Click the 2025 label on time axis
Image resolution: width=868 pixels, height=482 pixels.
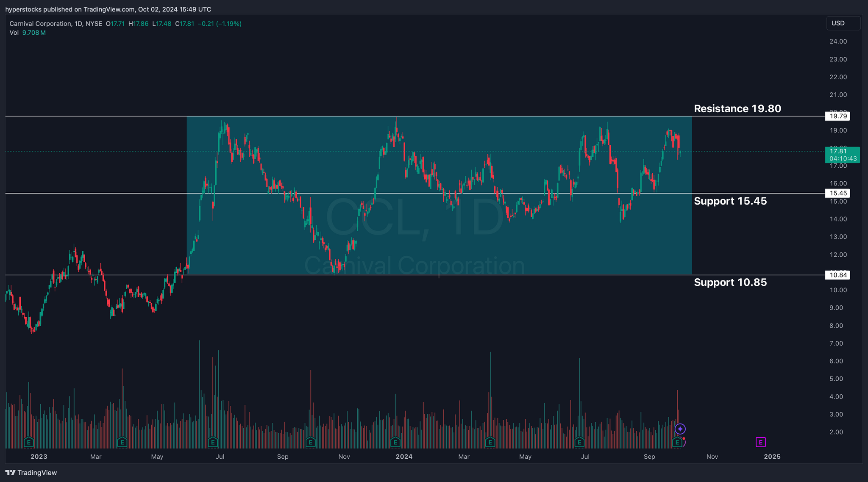[772, 456]
